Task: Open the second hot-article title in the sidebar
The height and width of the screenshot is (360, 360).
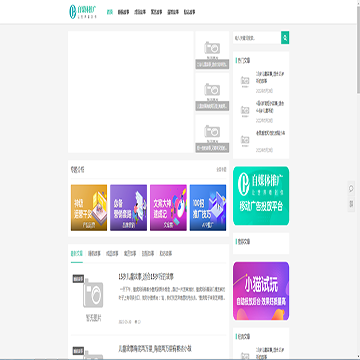Action: point(270,106)
